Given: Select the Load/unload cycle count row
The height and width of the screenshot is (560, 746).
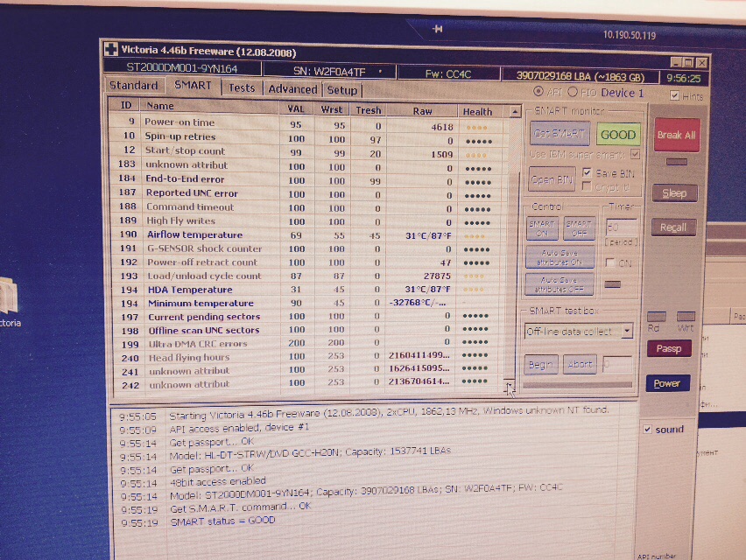Looking at the screenshot, I should tap(308, 276).
